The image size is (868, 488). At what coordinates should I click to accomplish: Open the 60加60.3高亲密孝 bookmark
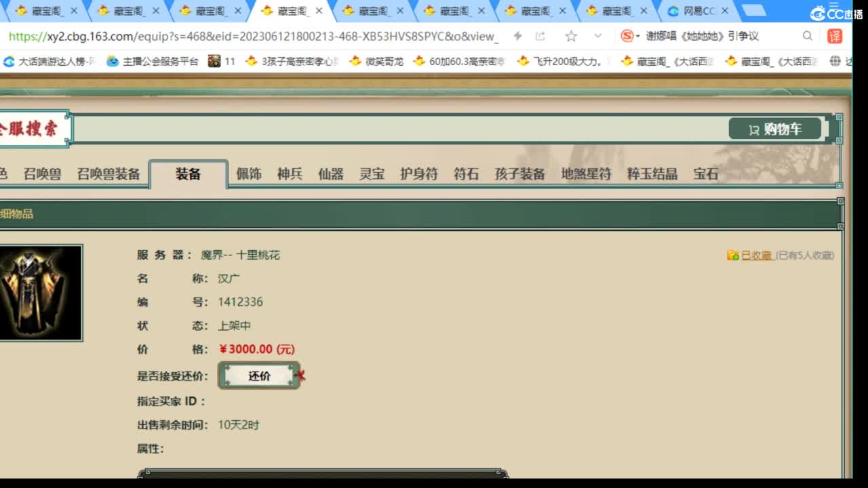point(459,61)
